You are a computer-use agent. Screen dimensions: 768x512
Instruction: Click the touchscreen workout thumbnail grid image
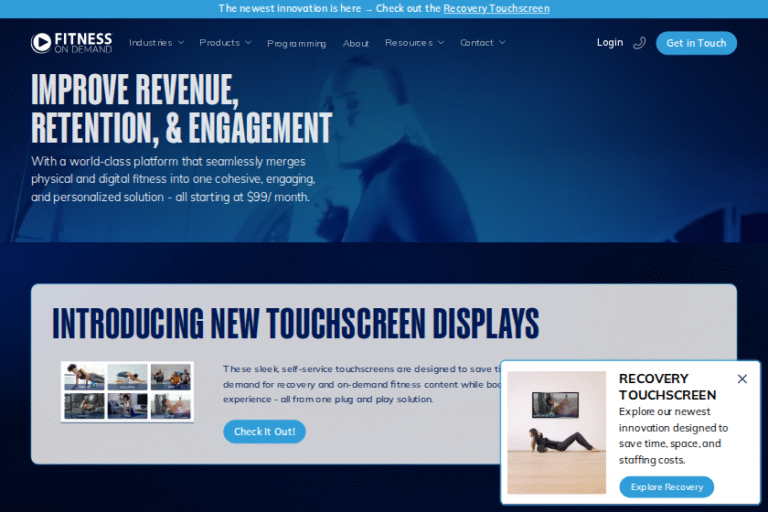[x=127, y=391]
